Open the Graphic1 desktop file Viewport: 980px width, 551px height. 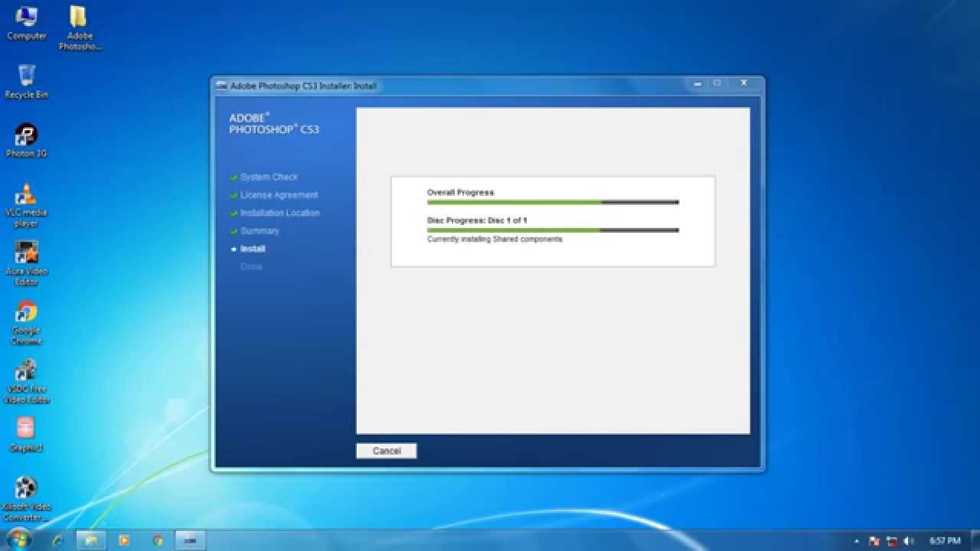tap(27, 435)
